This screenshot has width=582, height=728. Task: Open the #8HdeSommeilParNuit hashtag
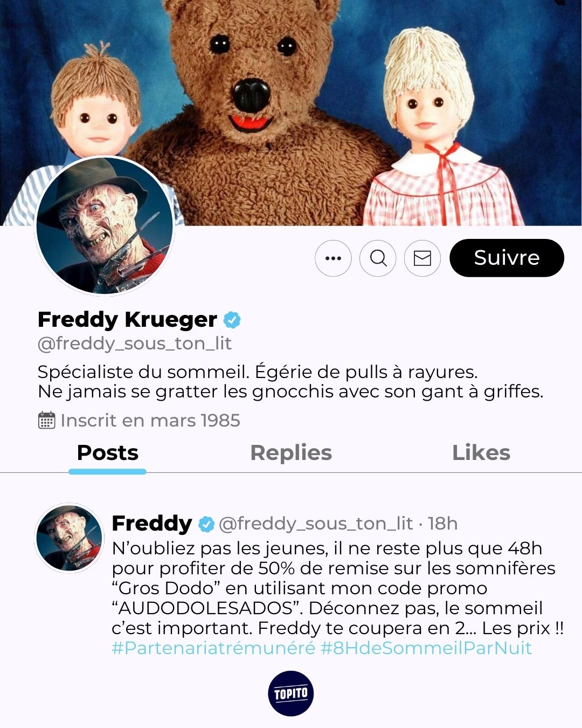[426, 648]
